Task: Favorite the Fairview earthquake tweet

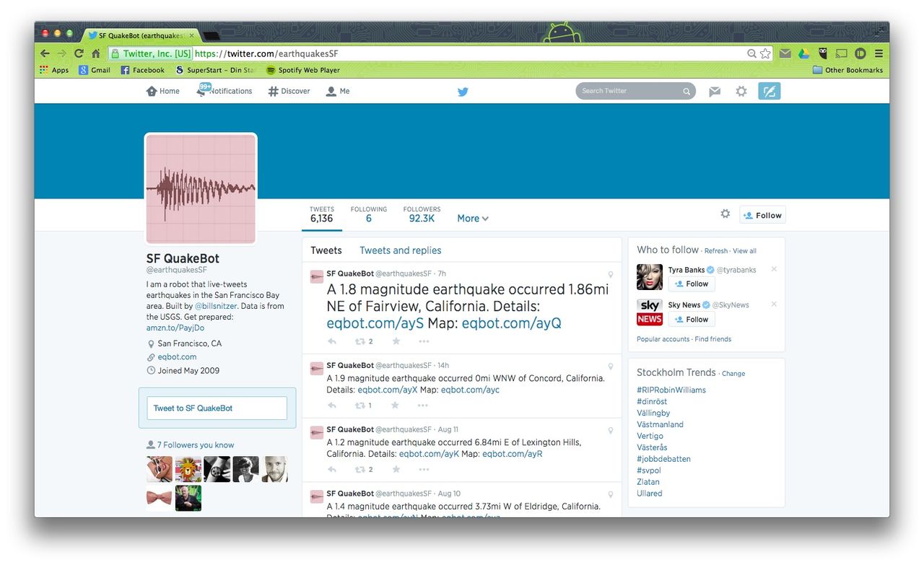Action: click(396, 341)
